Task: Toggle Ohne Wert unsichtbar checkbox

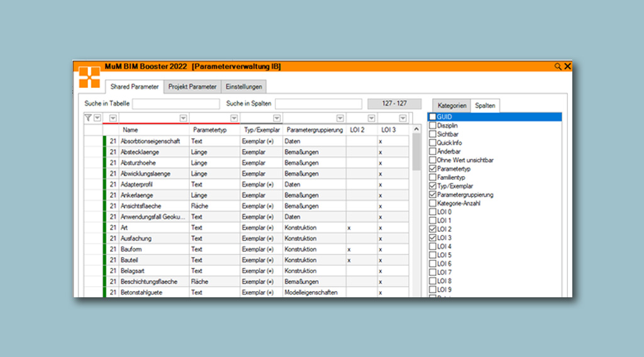Action: [x=433, y=160]
